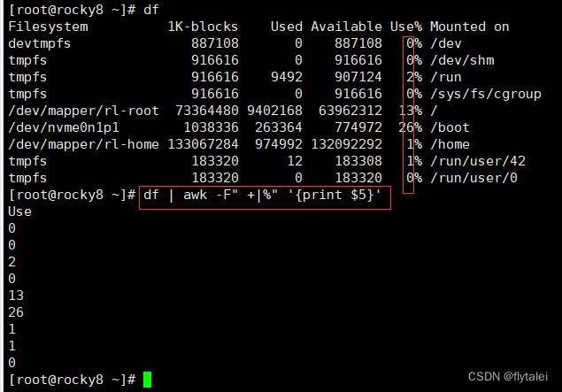Click the "/dev/nvme0n1p1" filesystem entry
The width and height of the screenshot is (562, 392).
[x=64, y=127]
